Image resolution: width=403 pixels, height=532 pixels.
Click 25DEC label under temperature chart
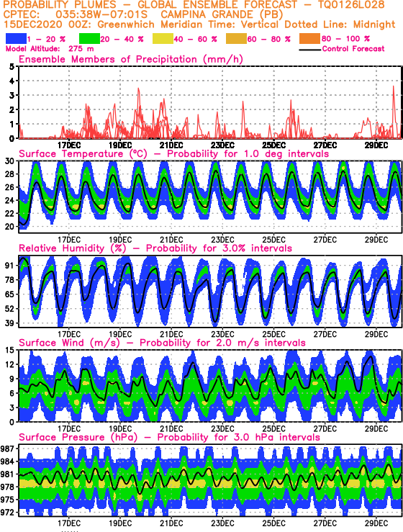tap(273, 240)
